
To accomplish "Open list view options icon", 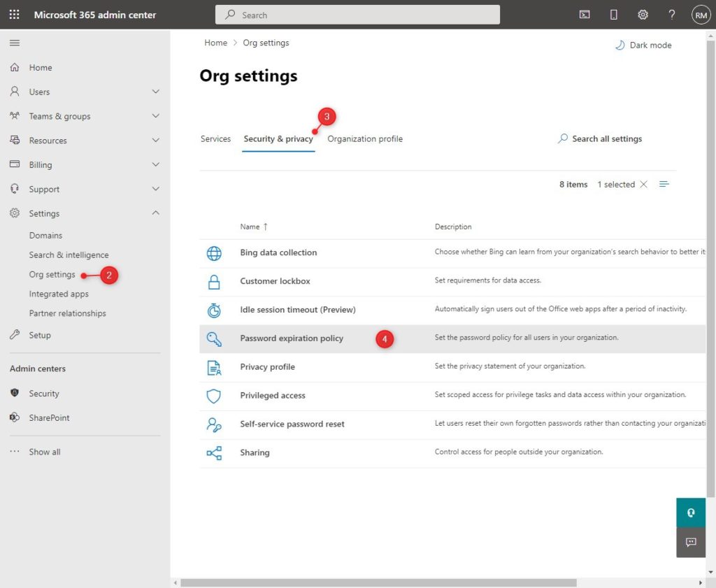I will pos(664,184).
